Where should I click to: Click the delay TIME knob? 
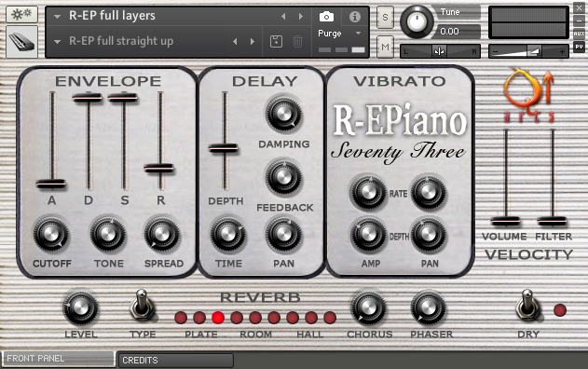227,234
